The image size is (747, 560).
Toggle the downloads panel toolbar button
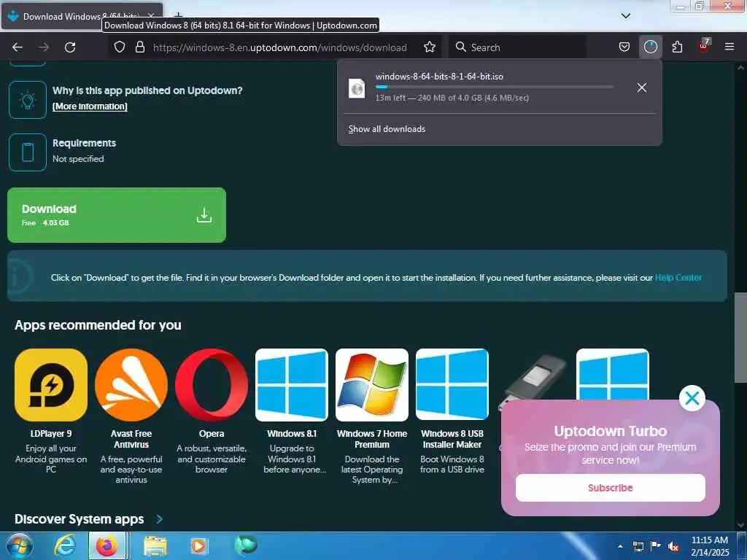tap(650, 47)
